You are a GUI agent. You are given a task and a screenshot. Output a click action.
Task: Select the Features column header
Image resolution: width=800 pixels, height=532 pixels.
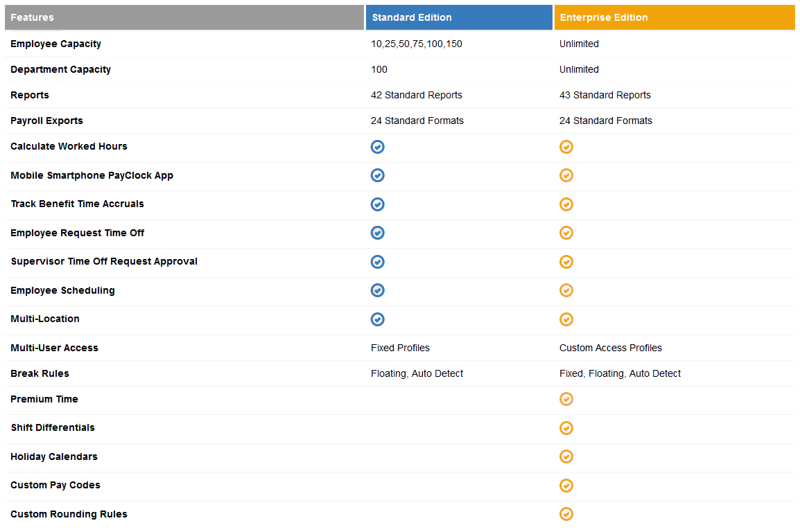(x=184, y=17)
